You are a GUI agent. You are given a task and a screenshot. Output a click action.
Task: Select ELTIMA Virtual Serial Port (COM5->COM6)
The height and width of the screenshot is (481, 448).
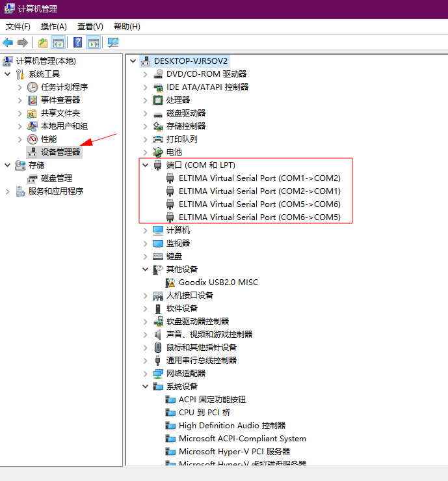pyautogui.click(x=259, y=204)
